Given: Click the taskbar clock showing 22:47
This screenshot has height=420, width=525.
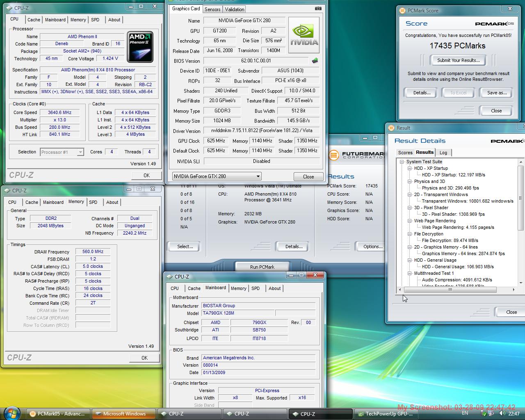Looking at the screenshot, I should [514, 414].
